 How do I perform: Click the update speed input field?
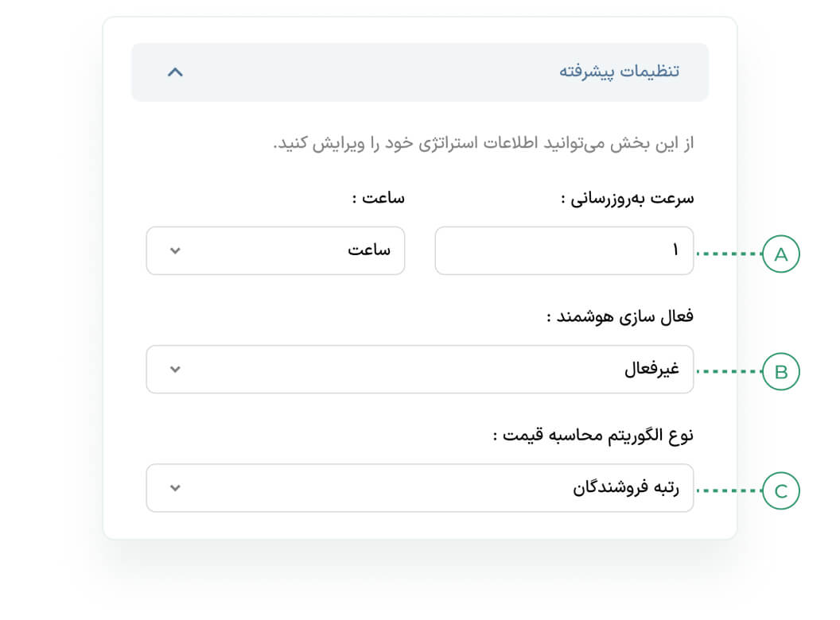tap(563, 251)
